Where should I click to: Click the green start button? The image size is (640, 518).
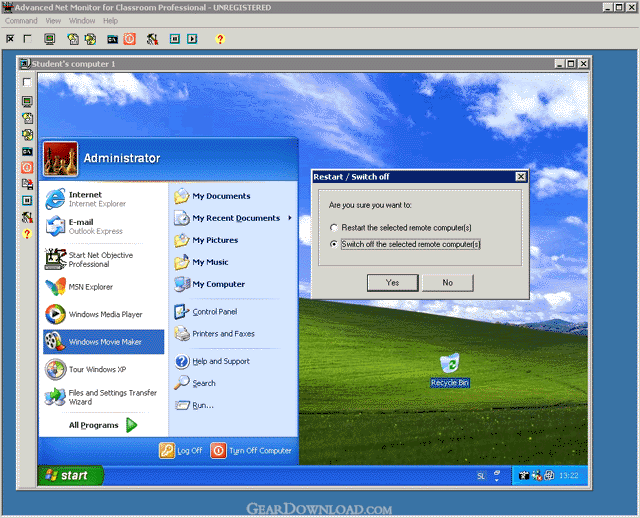[70, 476]
